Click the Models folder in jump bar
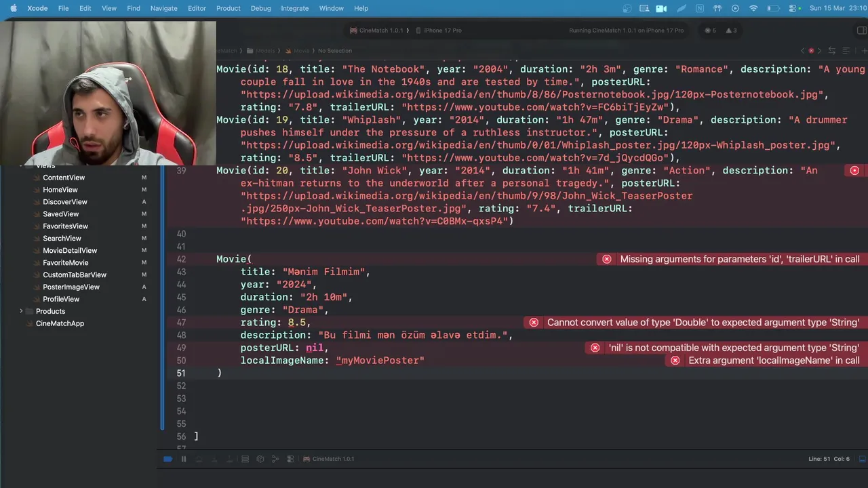The image size is (868, 488). click(261, 51)
